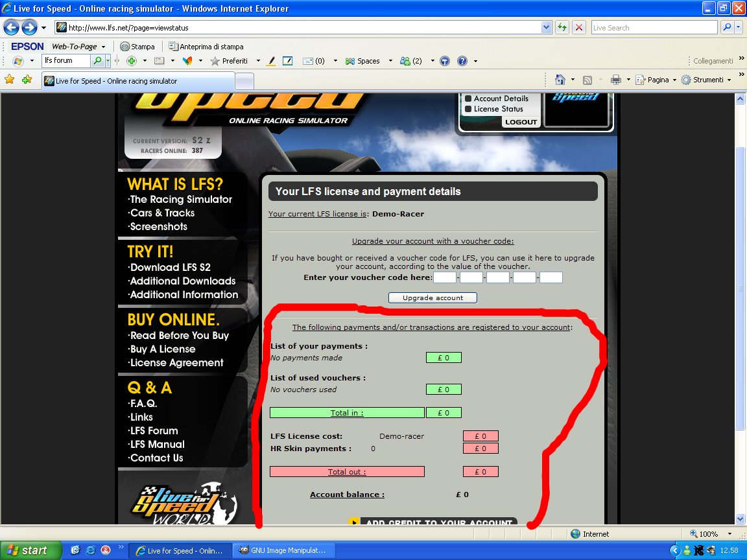Select the Live for Speed browser tab
Image resolution: width=747 pixels, height=560 pixels.
138,81
